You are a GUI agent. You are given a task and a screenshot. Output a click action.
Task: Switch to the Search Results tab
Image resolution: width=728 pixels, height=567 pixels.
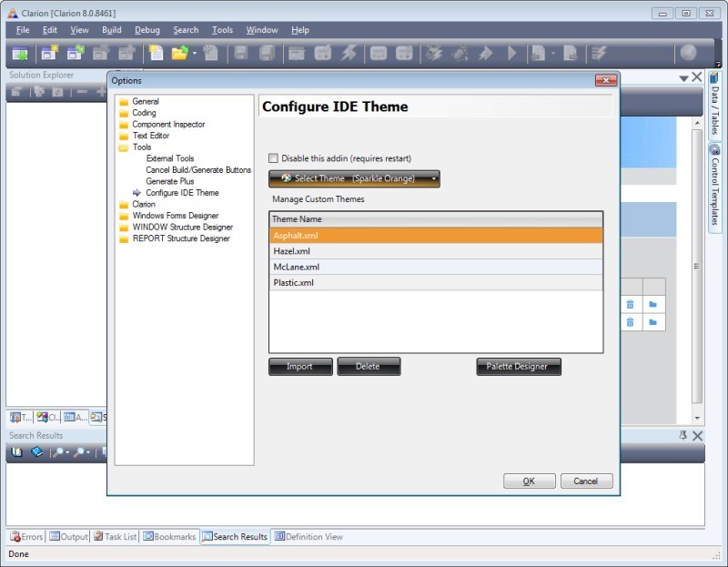(235, 536)
